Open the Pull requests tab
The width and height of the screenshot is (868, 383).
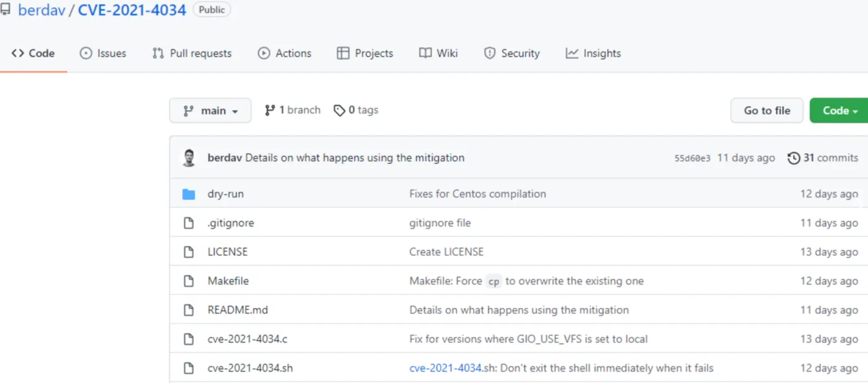tap(192, 53)
